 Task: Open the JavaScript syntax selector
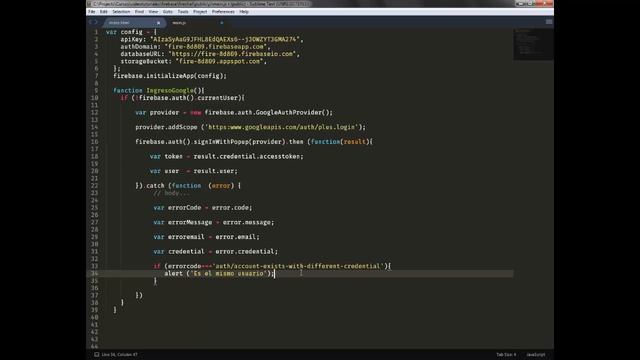536,354
